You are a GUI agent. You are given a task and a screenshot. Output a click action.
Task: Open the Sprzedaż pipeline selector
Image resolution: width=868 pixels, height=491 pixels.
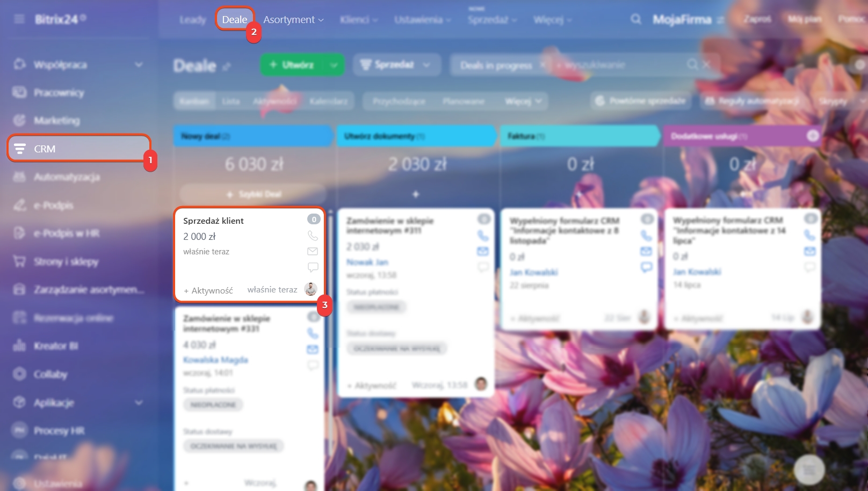tap(397, 65)
